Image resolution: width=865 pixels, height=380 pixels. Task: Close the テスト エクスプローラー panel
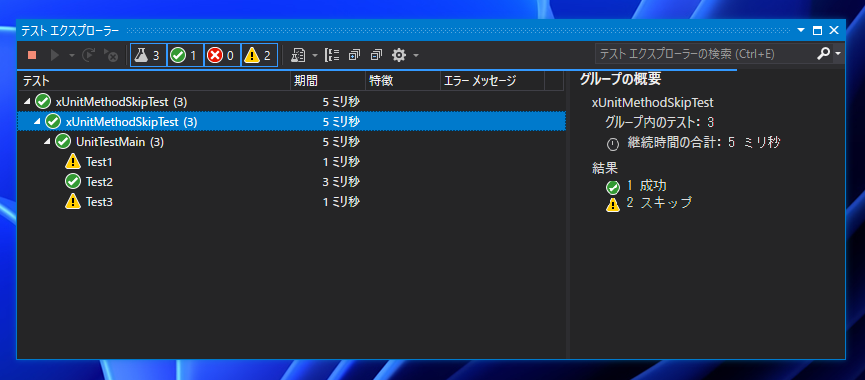click(834, 30)
